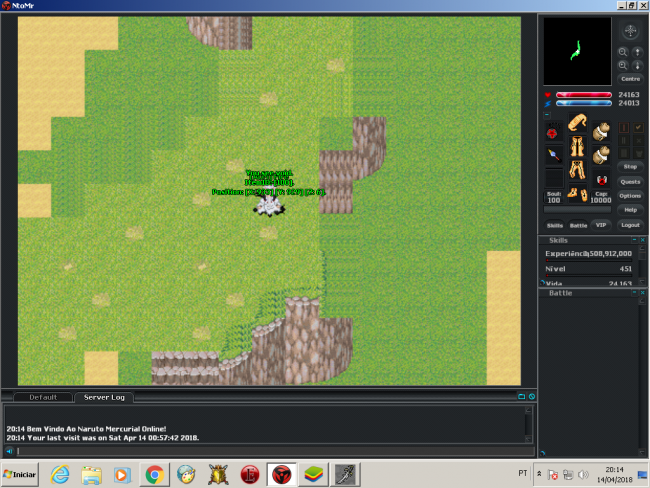Select the headband in the helmet slot

click(x=577, y=123)
